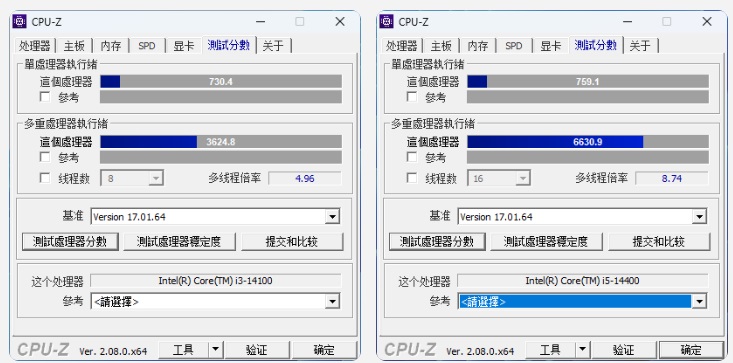Image resolution: width=733 pixels, height=363 pixels.
Task: Open 主板 tab in right i5-14400 window
Action: click(x=441, y=46)
